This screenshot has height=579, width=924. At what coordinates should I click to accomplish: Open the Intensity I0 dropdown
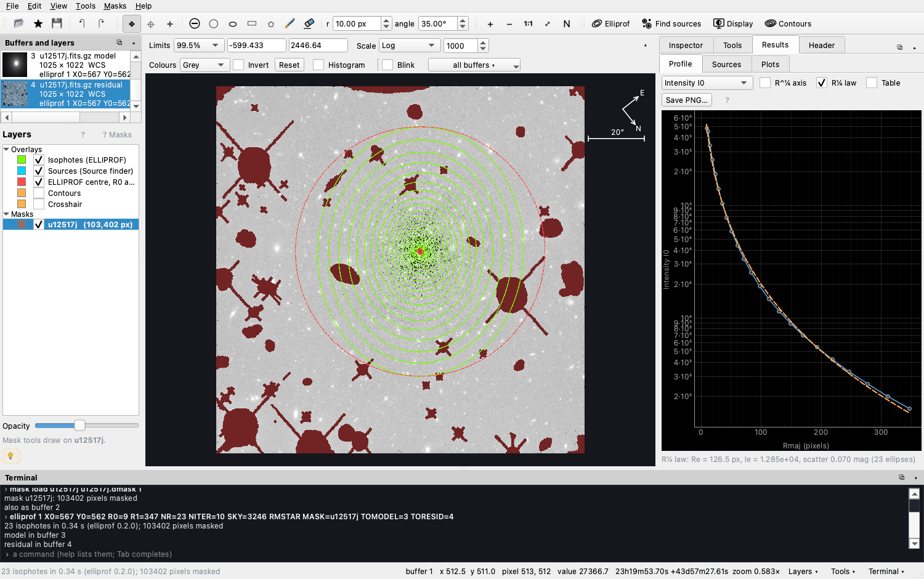click(707, 83)
